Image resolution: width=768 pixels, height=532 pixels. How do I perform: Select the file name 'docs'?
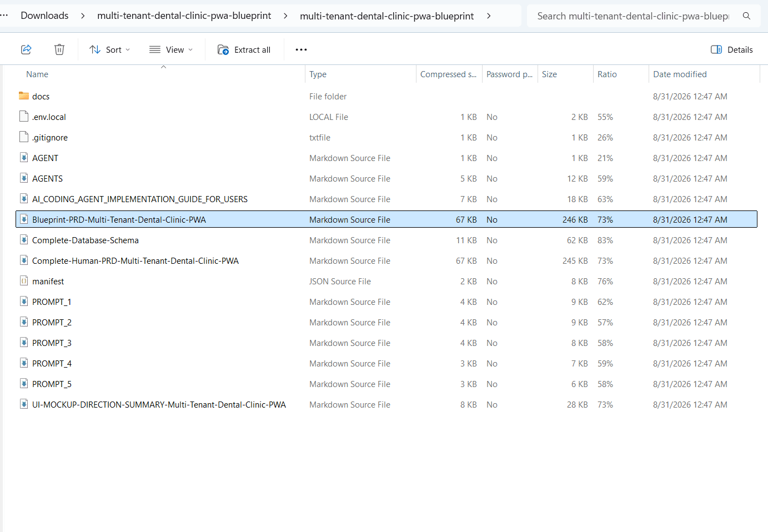41,97
